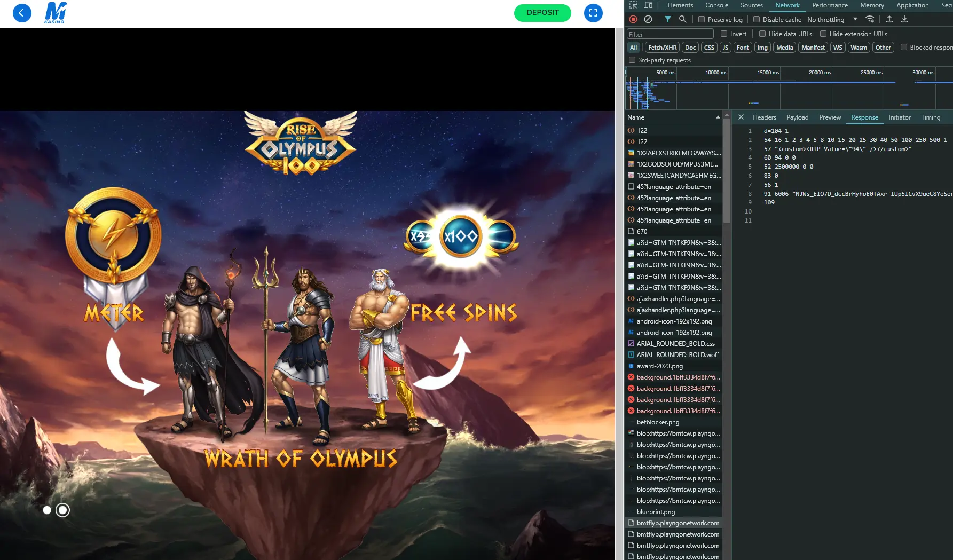The height and width of the screenshot is (560, 953).
Task: Toggle sort order arrow on Name column
Action: (718, 117)
